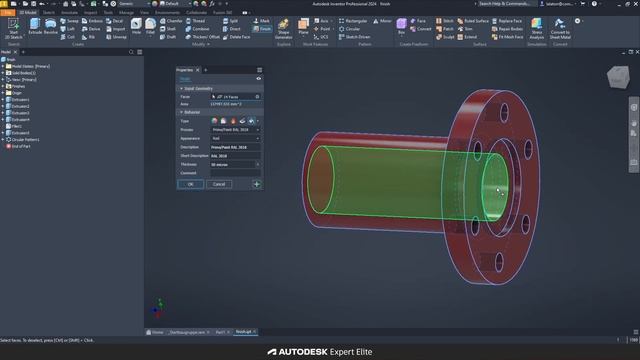Select the Rectangular pattern tool
This screenshot has height=360, width=640.
[353, 21]
